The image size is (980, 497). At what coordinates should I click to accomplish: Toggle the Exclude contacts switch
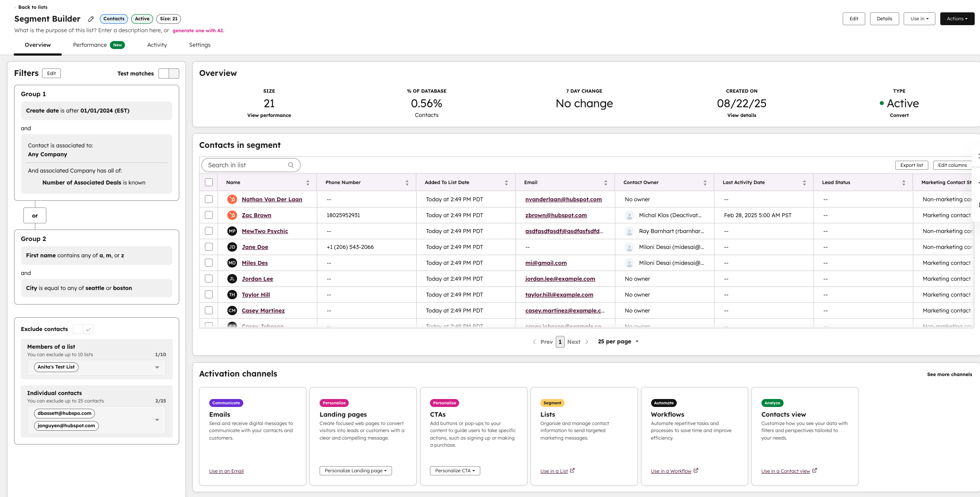coord(83,329)
